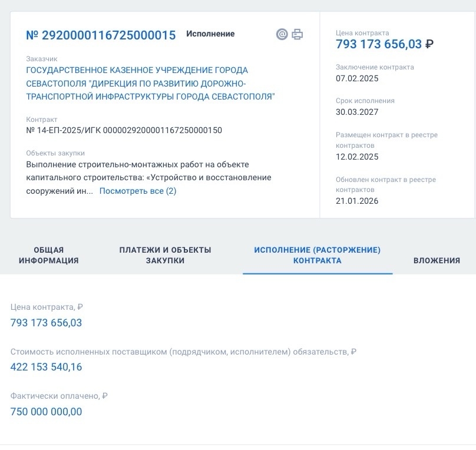Select the "Исполнение (расторжение) контракта" tab

tap(317, 255)
